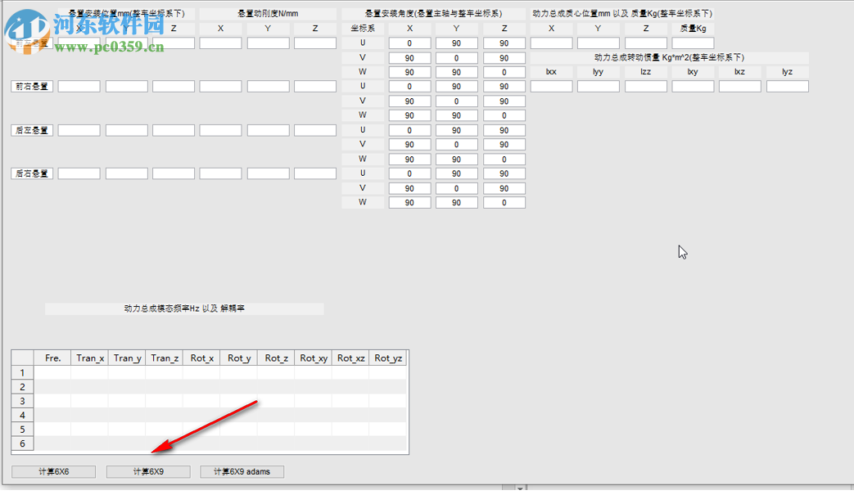Screen dimensions: 854x504
Task: Select the Tran_x column header
Action: tap(90, 358)
